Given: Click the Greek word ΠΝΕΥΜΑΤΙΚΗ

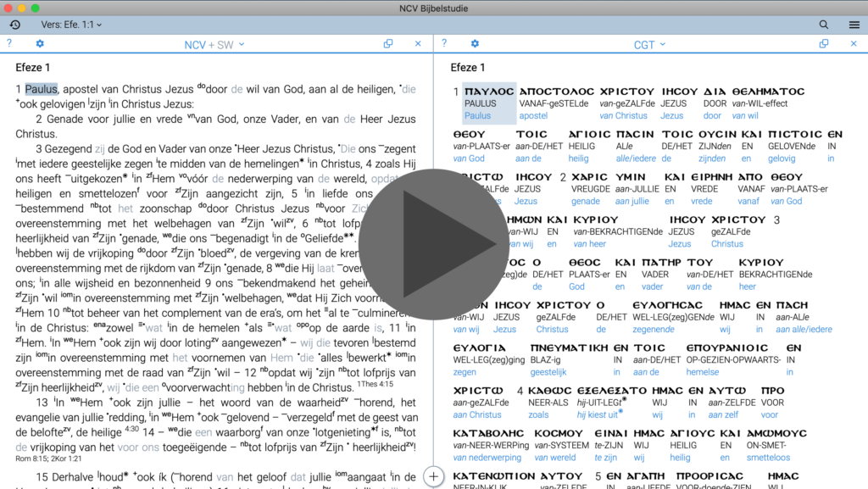Looking at the screenshot, I should click(x=569, y=348).
